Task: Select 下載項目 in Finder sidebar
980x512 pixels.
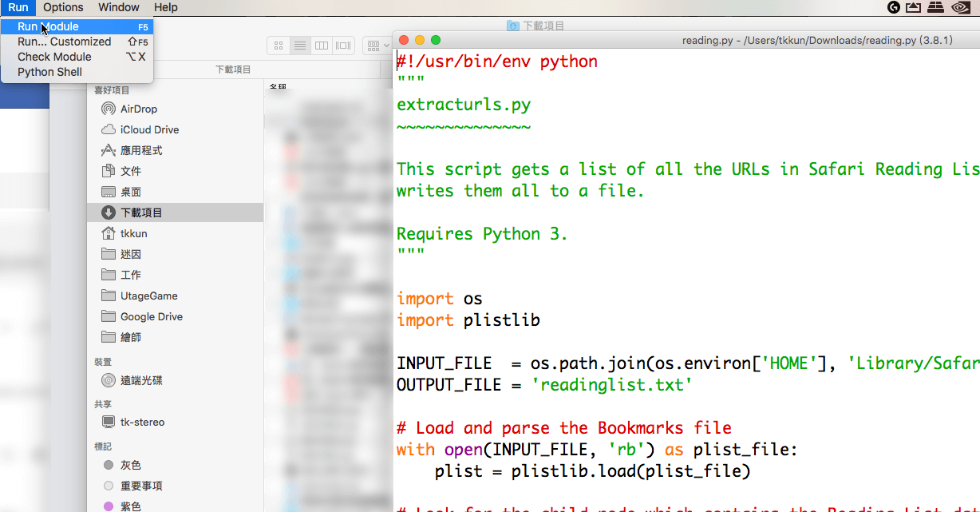Action: 175,212
